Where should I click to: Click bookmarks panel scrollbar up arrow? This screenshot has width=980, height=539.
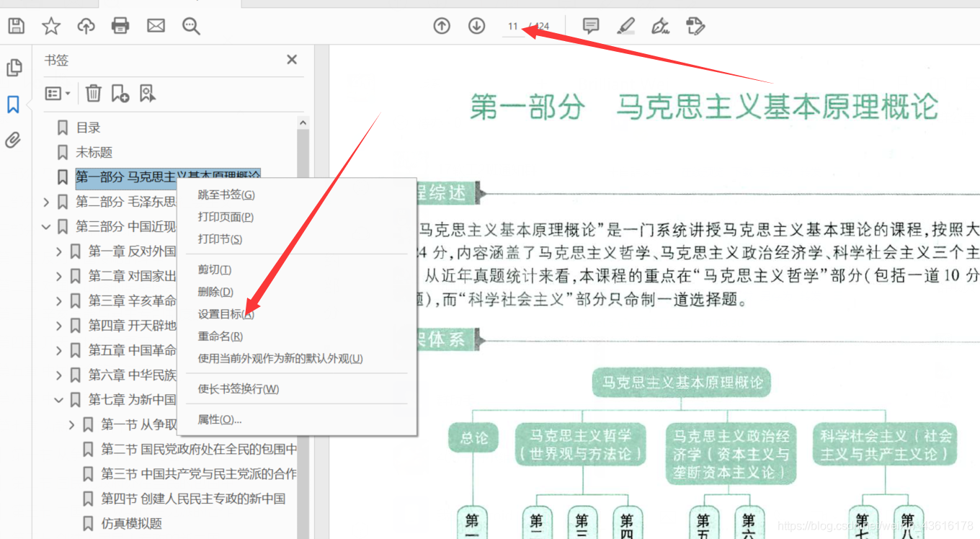point(303,123)
